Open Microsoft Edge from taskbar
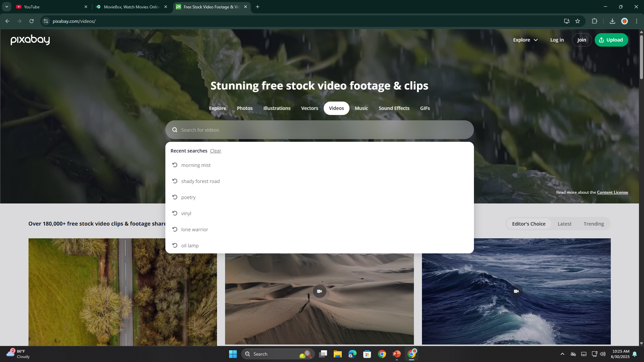The width and height of the screenshot is (644, 362). 352,354
